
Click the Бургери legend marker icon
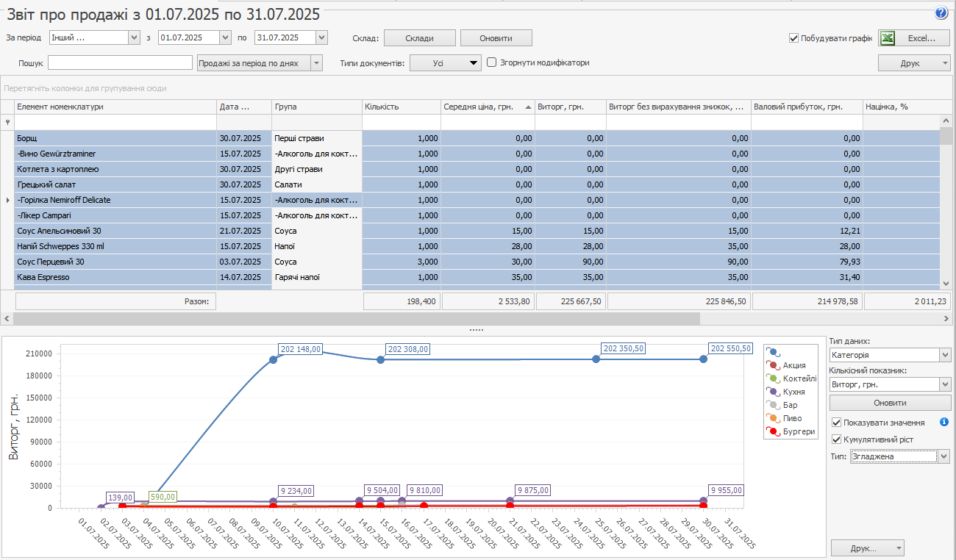(773, 431)
